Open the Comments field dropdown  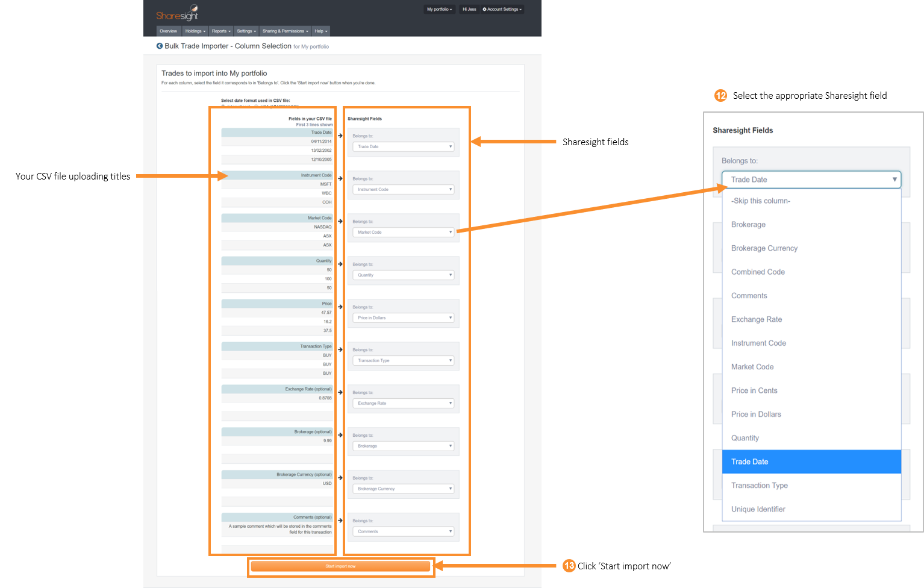(x=403, y=531)
